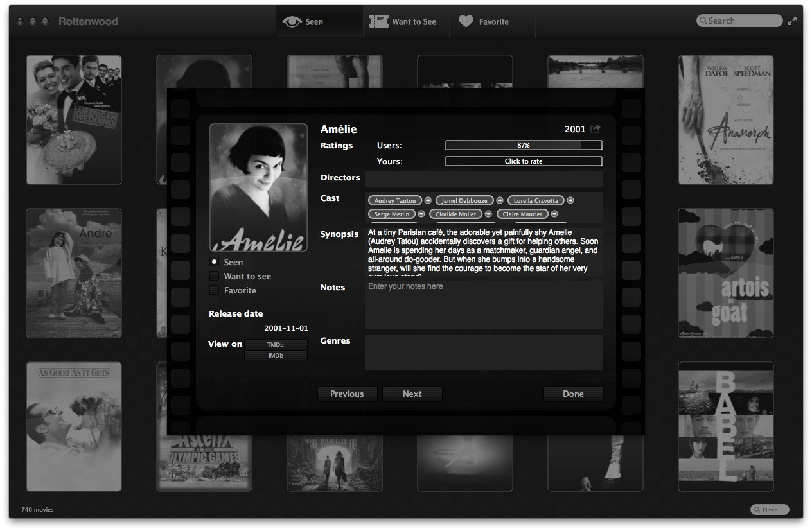The image size is (812, 531).
Task: Click the Users rating bar showing 87%
Action: tap(524, 145)
